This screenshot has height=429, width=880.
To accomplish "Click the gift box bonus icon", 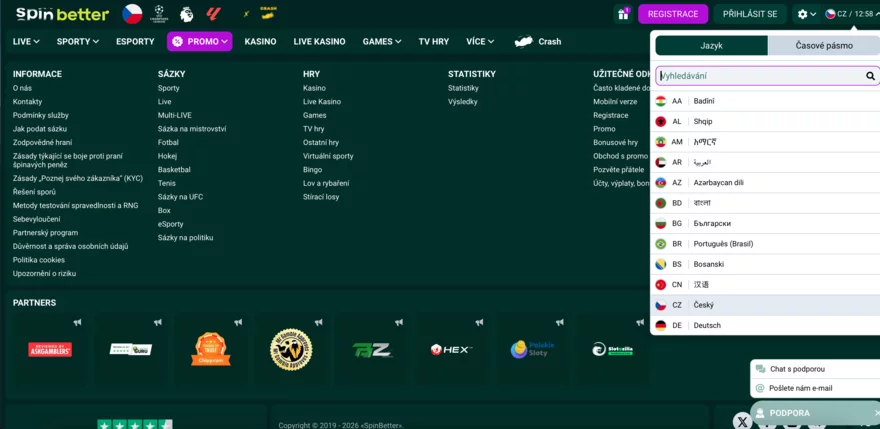I will pos(623,14).
